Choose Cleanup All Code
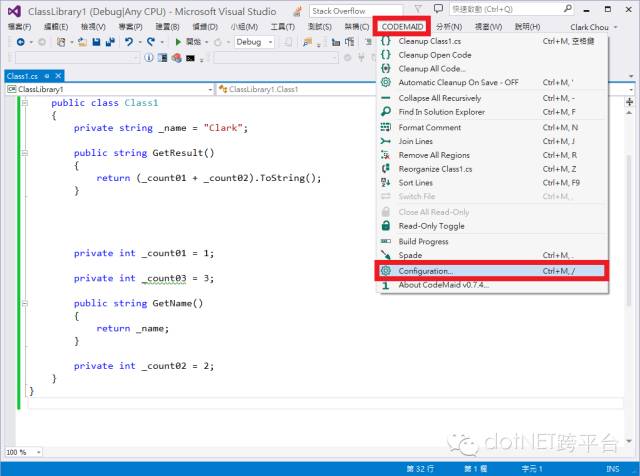The width and height of the screenshot is (640, 476). pyautogui.click(x=492, y=69)
